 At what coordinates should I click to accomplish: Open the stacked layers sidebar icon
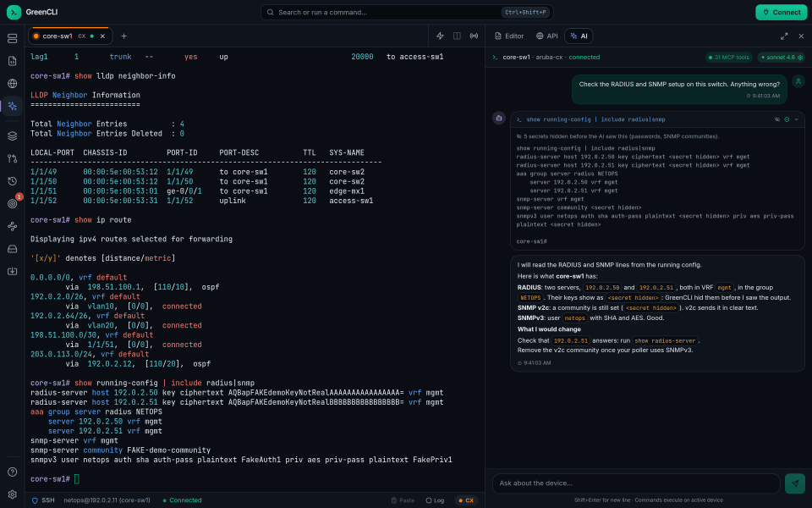point(13,135)
